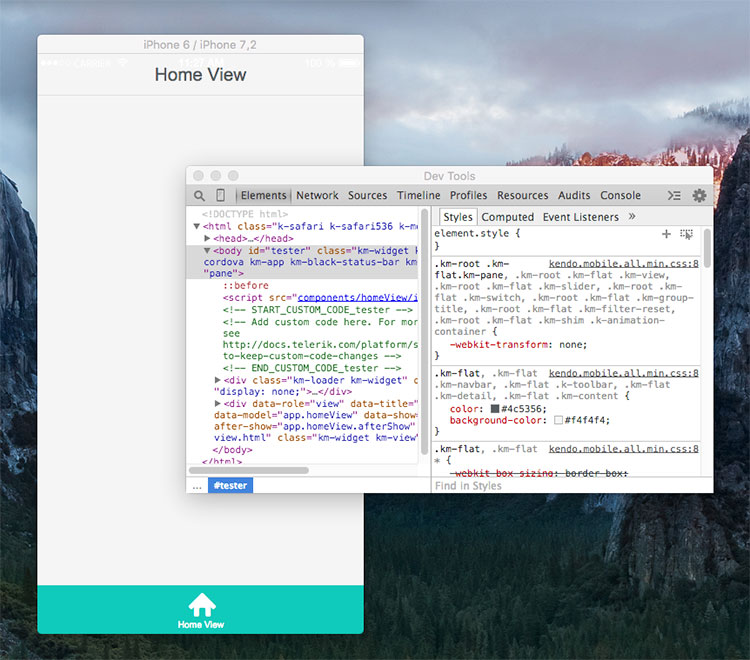The width and height of the screenshot is (750, 660).
Task: Click the magnifier inspect element icon
Action: 199,195
